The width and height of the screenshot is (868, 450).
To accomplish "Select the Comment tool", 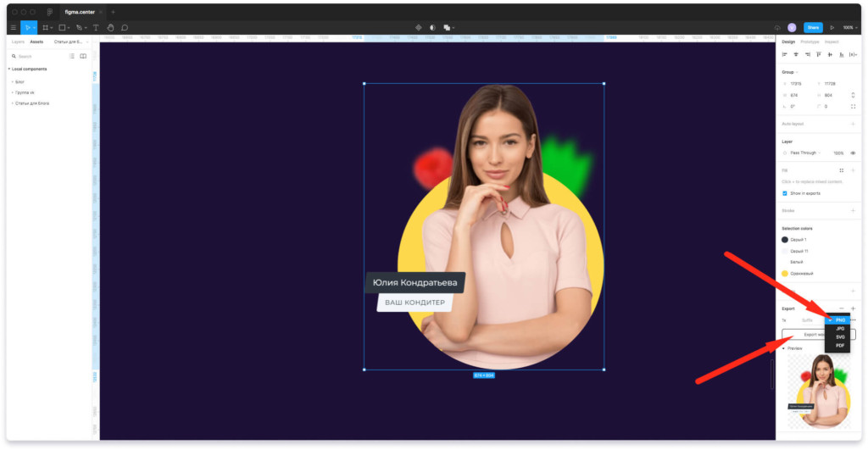I will pos(125,27).
